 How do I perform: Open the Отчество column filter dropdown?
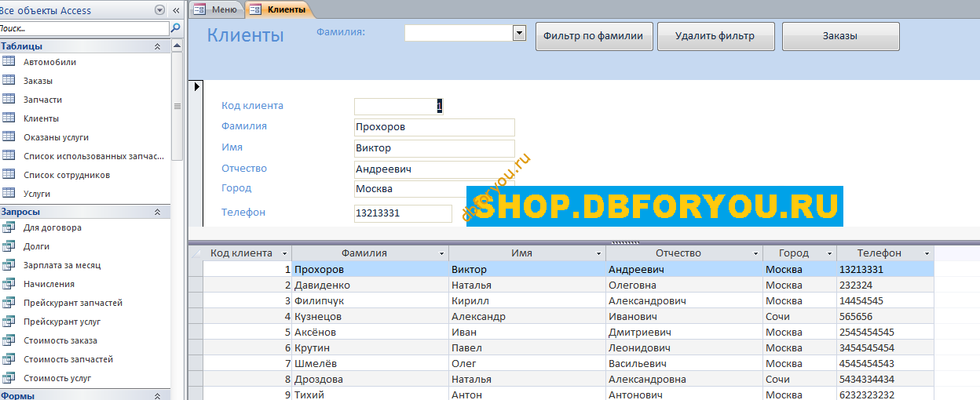pos(755,253)
